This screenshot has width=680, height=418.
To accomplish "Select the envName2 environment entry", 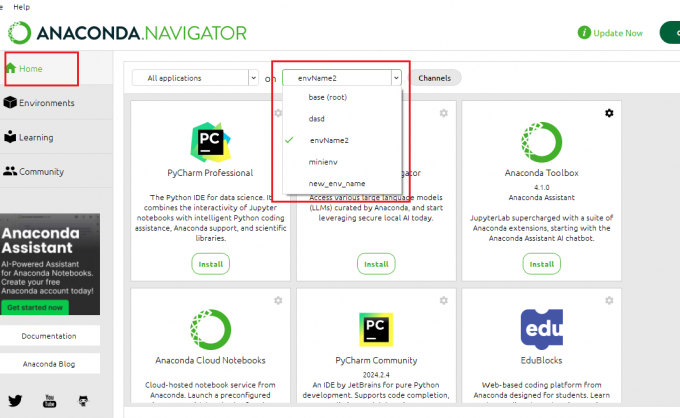I will pyautogui.click(x=342, y=140).
